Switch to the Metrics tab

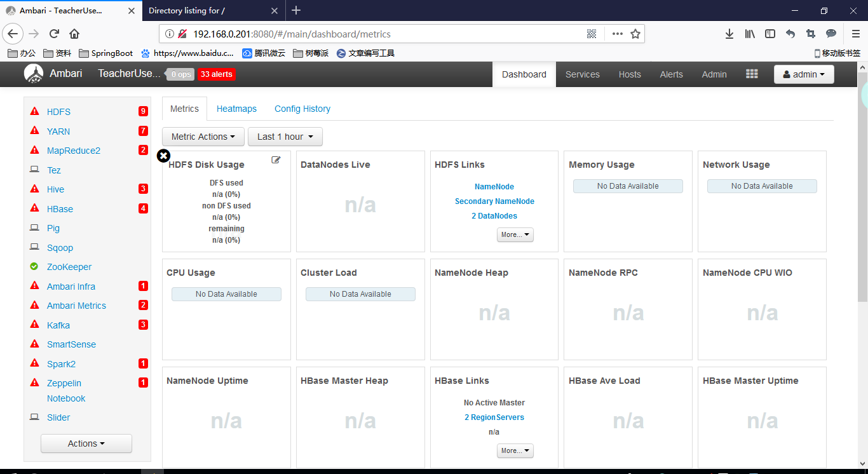184,109
